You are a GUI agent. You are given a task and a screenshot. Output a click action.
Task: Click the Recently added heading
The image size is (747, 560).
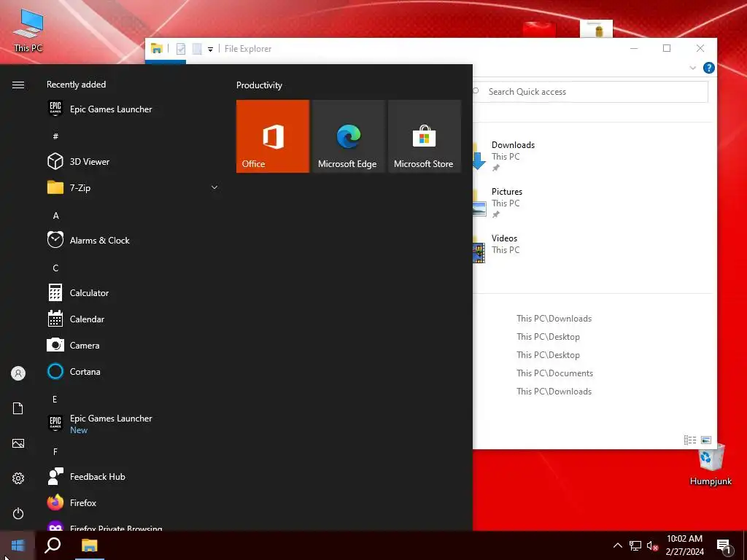click(x=76, y=85)
